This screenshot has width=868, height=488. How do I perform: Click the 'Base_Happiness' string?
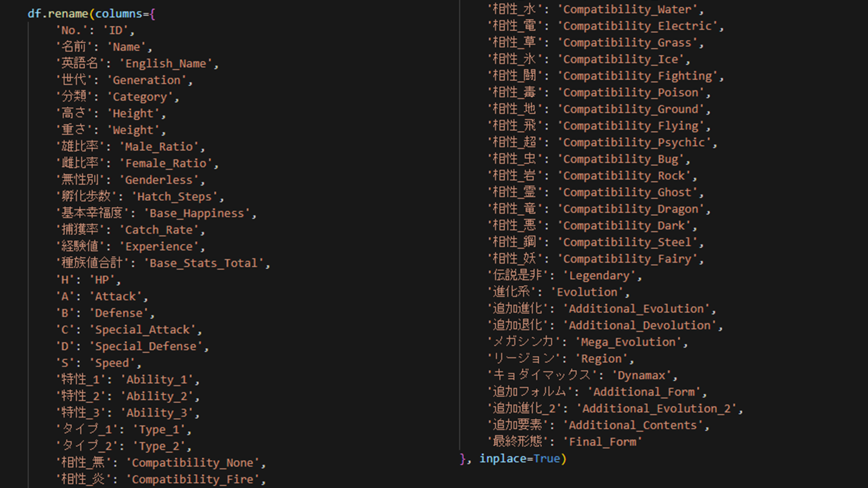click(197, 213)
